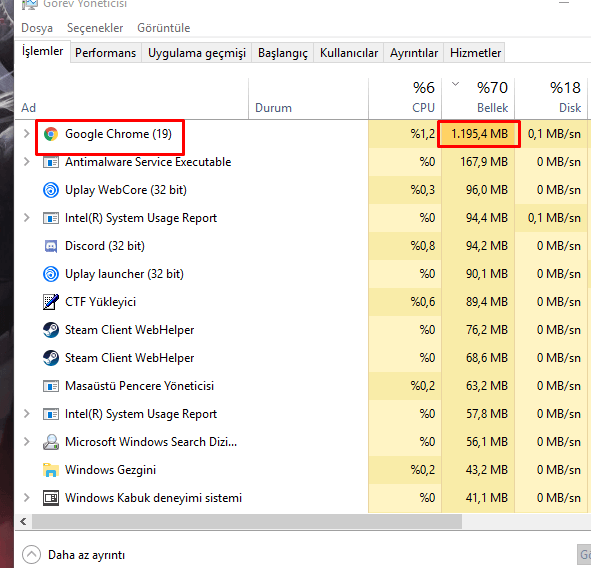
Task: Select the Google Chrome (19) row name
Action: [118, 134]
